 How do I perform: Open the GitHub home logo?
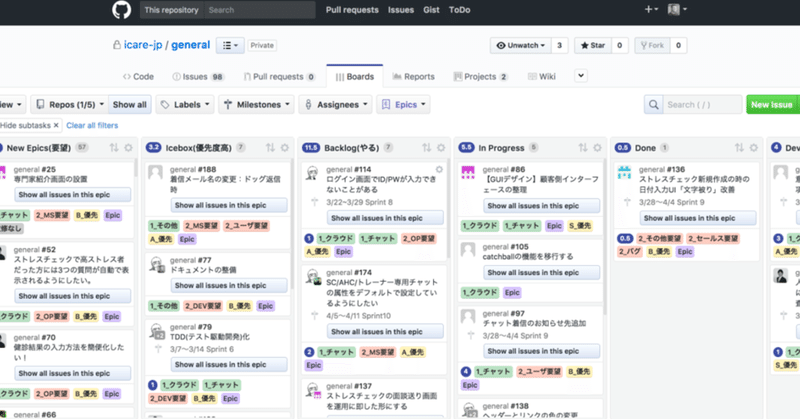coord(121,10)
